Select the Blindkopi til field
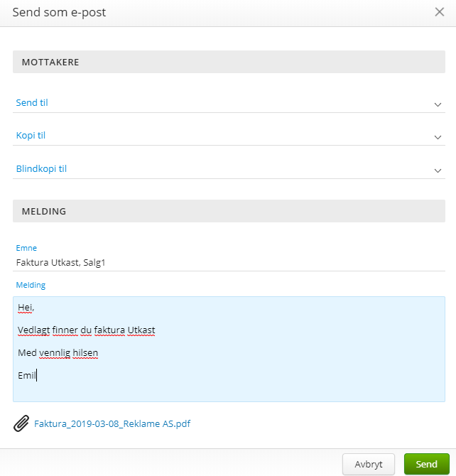Screen dimensions: 456x476 [x=229, y=169]
